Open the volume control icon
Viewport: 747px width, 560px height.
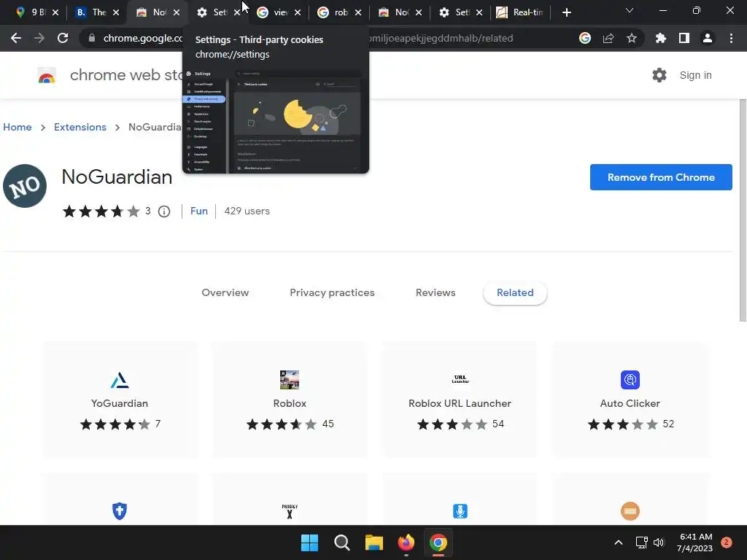pyautogui.click(x=659, y=542)
